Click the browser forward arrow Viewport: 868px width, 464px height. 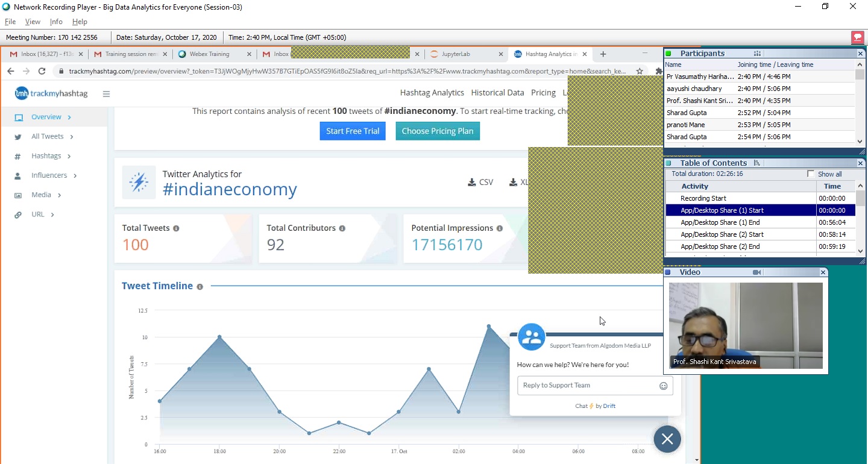[x=27, y=71]
